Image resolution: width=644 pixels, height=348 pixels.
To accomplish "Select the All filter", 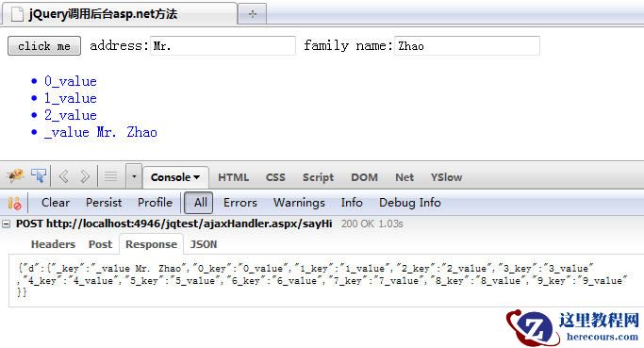I will click(198, 203).
